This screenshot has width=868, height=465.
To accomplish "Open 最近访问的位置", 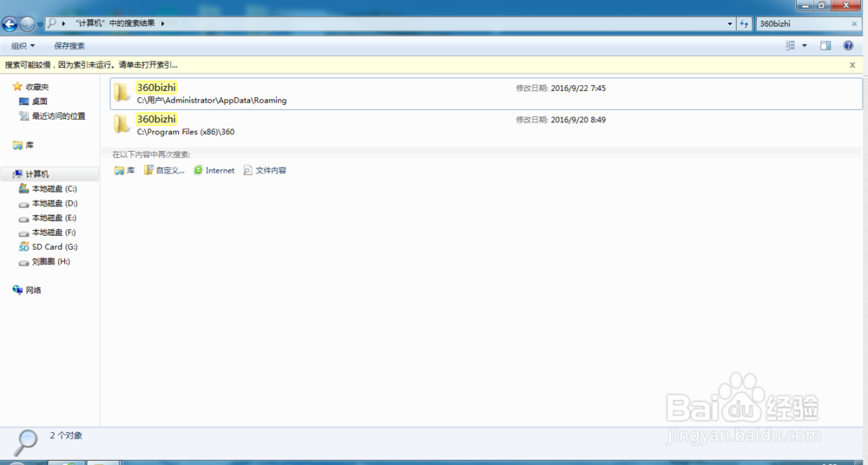I will click(x=53, y=116).
